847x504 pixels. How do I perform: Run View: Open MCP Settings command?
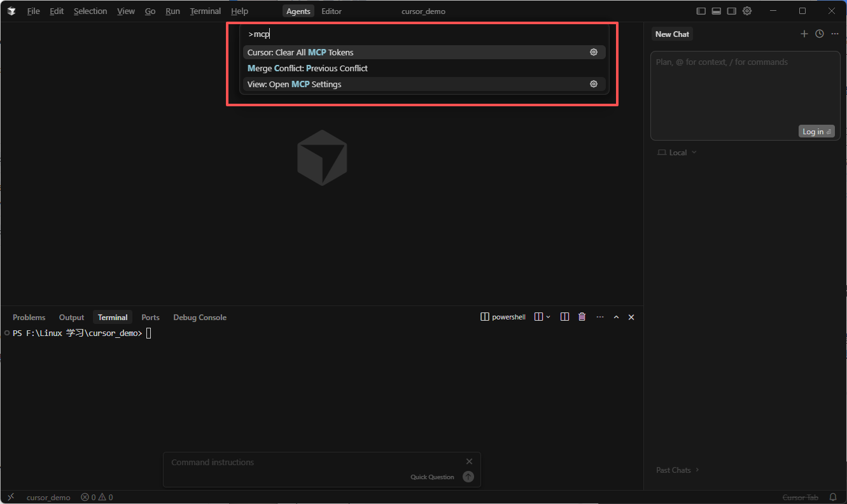(x=424, y=84)
